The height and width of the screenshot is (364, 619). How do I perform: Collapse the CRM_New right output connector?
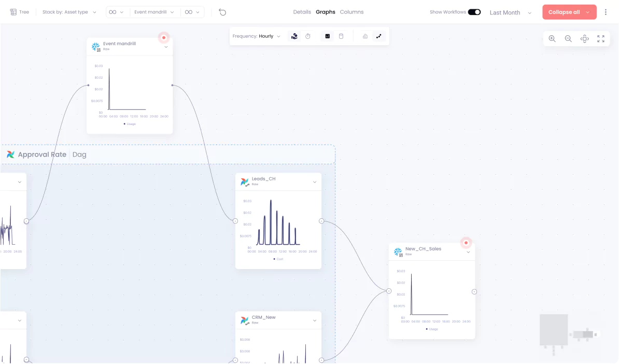[321, 360]
